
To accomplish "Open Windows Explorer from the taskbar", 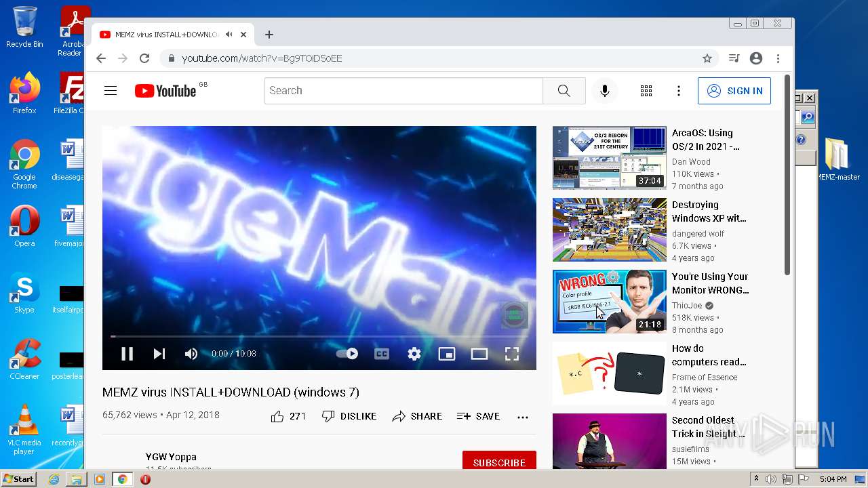I will pos(77,479).
